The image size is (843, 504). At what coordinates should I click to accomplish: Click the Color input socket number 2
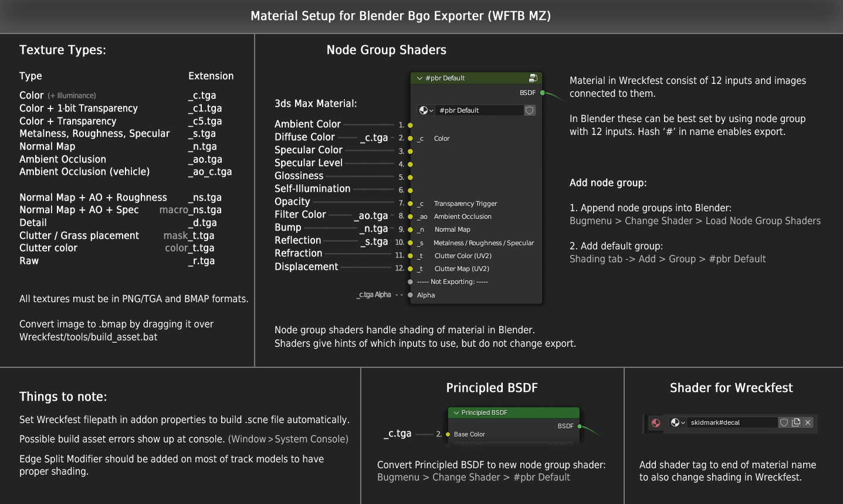pos(411,138)
